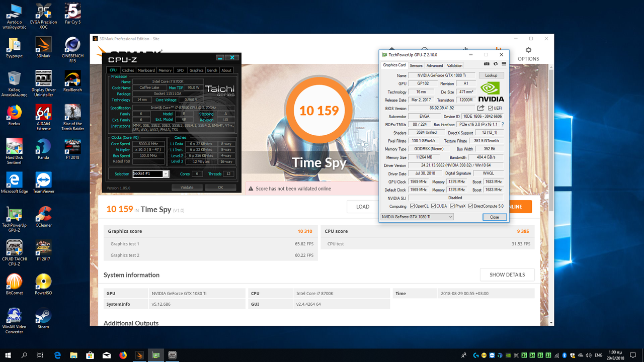This screenshot has height=362, width=644.
Task: Switch to the SPD tab in CPU-Z
Action: pos(180,70)
